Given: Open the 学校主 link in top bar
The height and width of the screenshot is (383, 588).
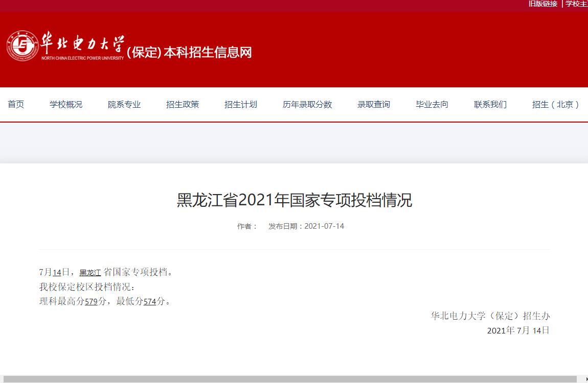Looking at the screenshot, I should coord(576,4).
